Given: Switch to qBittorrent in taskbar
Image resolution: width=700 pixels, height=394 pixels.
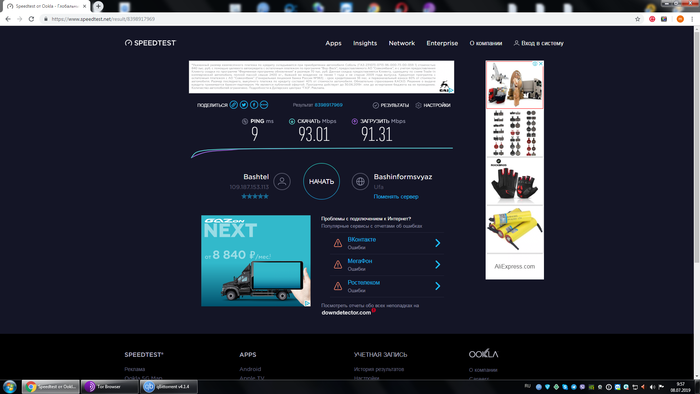Looking at the screenshot, I should click(169, 386).
